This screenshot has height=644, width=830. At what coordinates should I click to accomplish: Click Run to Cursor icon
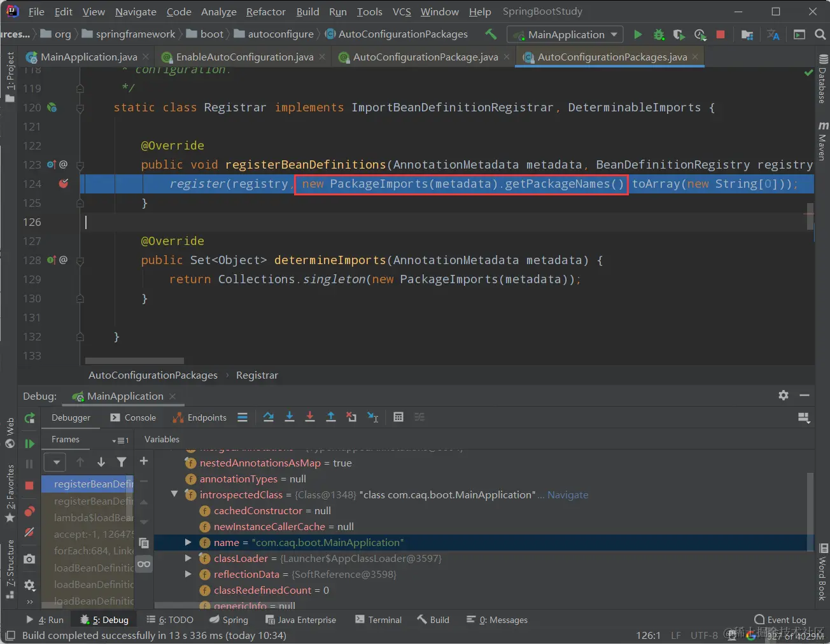pyautogui.click(x=373, y=417)
